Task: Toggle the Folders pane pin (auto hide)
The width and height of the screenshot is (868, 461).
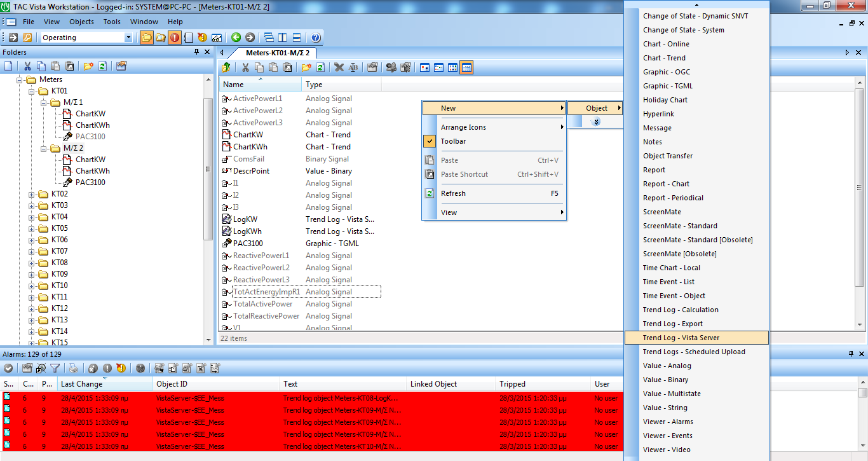Action: 196,52
